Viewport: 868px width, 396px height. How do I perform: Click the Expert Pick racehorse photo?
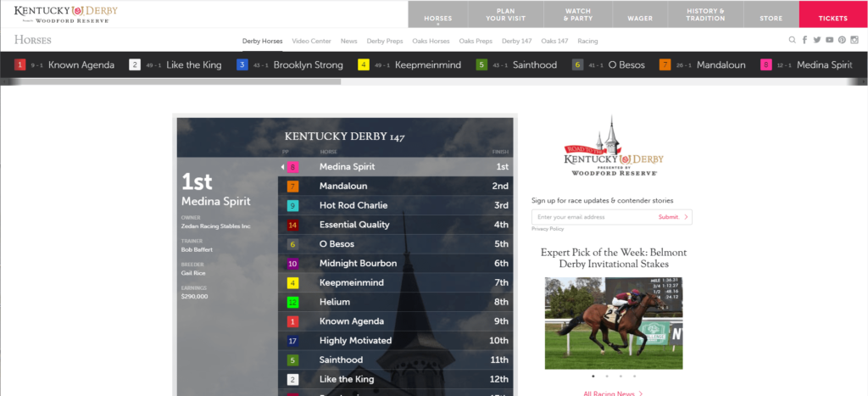(614, 323)
